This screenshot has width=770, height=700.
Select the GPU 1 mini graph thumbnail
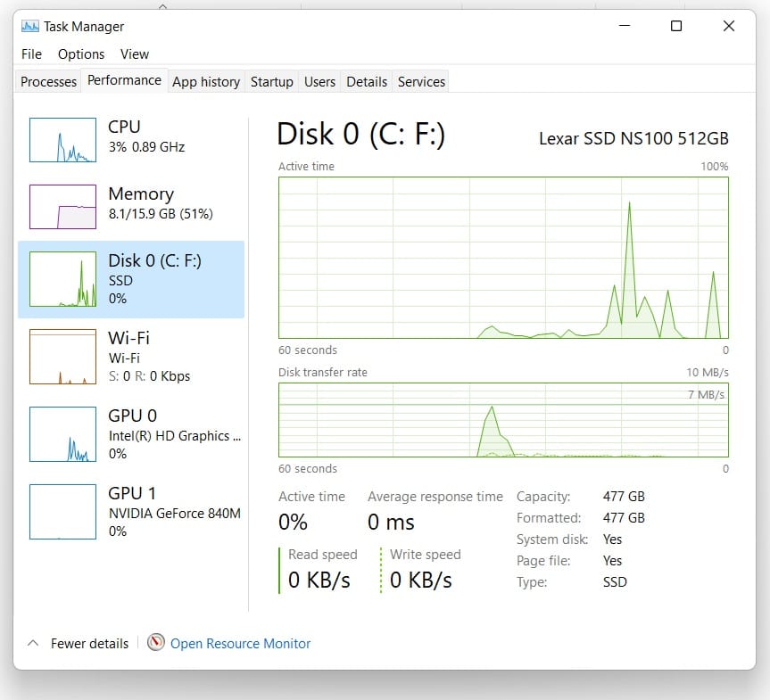62,512
